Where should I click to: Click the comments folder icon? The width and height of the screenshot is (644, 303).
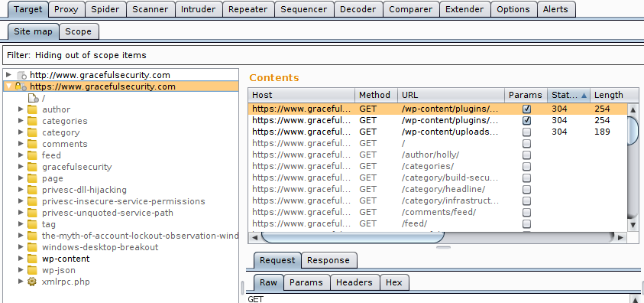pos(32,144)
